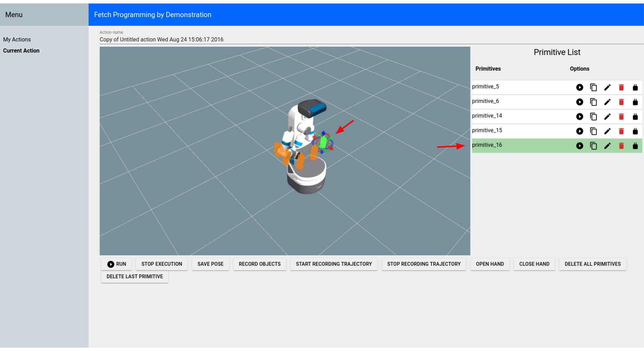
Task: Play primitive_5 with its play icon
Action: (x=579, y=87)
